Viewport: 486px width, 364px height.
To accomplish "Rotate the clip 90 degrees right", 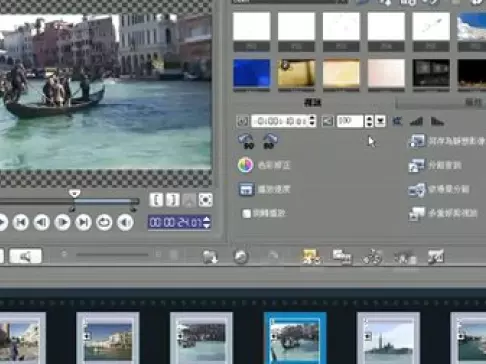I will click(270, 141).
